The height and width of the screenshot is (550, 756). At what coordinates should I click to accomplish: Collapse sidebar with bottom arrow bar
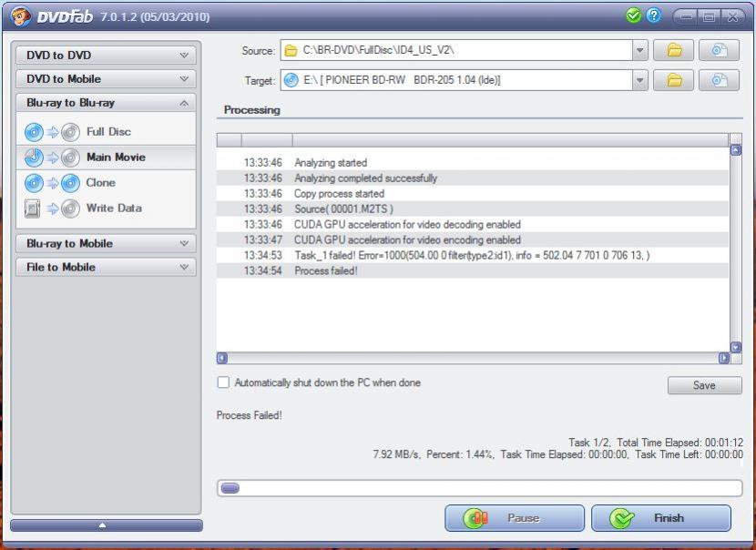point(106,525)
